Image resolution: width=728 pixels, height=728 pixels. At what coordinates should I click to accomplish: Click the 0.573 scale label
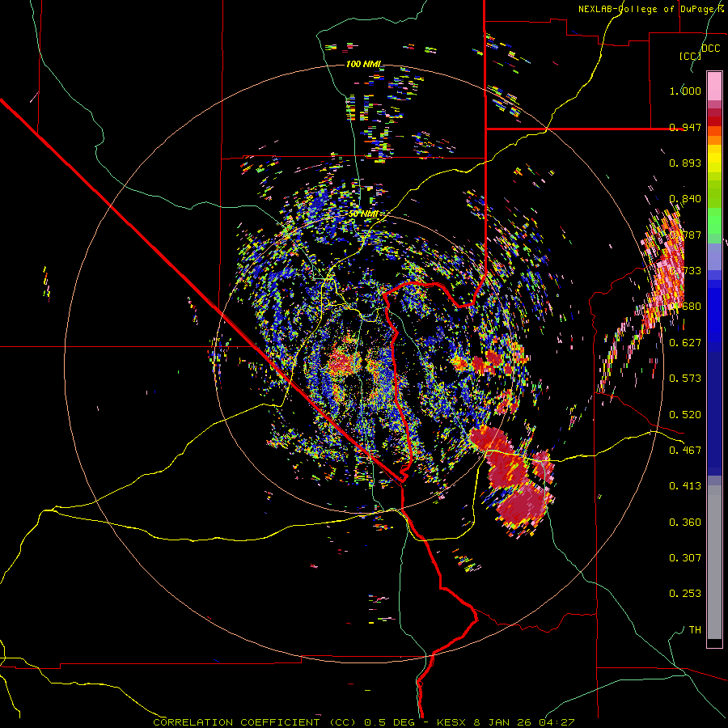pyautogui.click(x=685, y=379)
